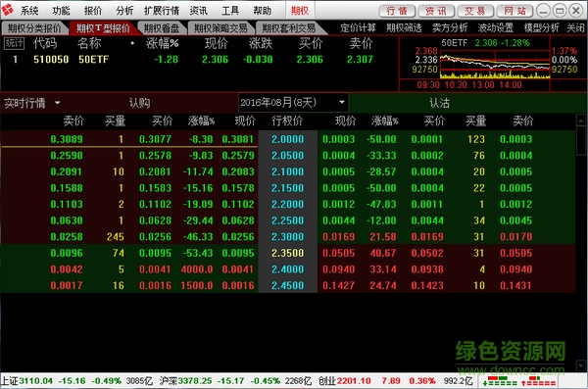Click 关闭 in the toolbar
The image size is (588, 389).
pos(575,27)
